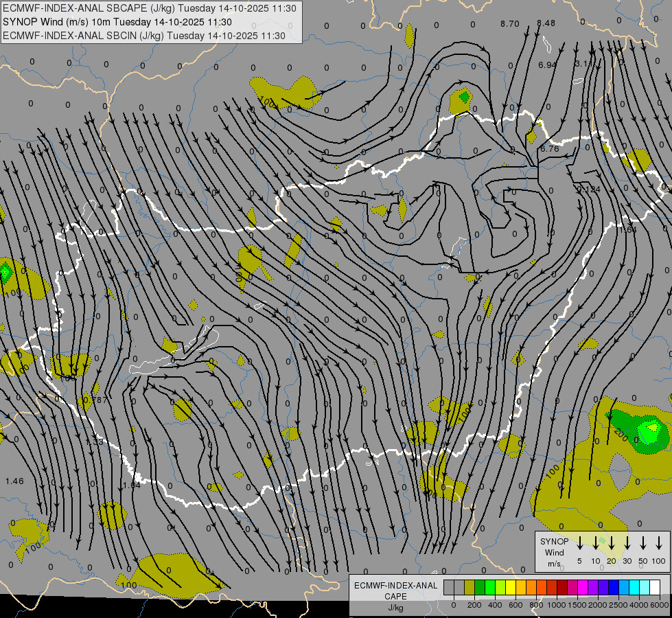Select the SBCAPE layer title line
The width and height of the screenshot is (672, 618).
click(150, 9)
